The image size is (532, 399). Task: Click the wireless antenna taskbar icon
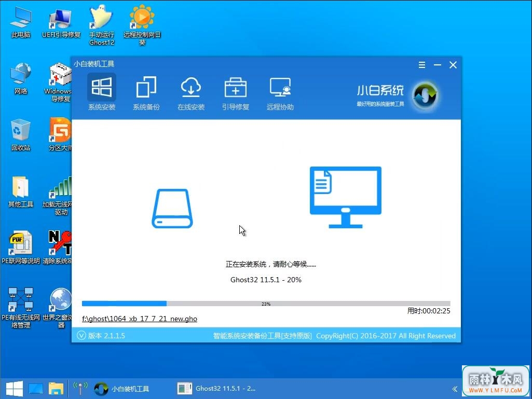coord(80,389)
